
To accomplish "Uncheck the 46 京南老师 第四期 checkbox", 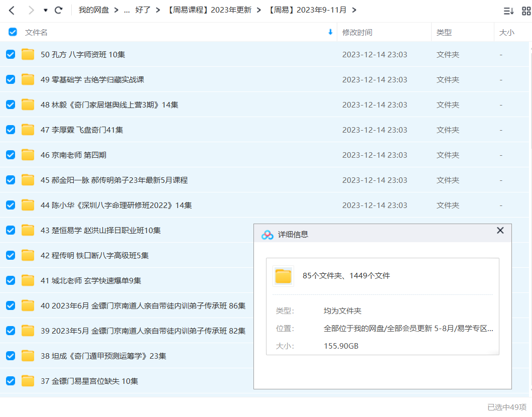I will tap(11, 155).
